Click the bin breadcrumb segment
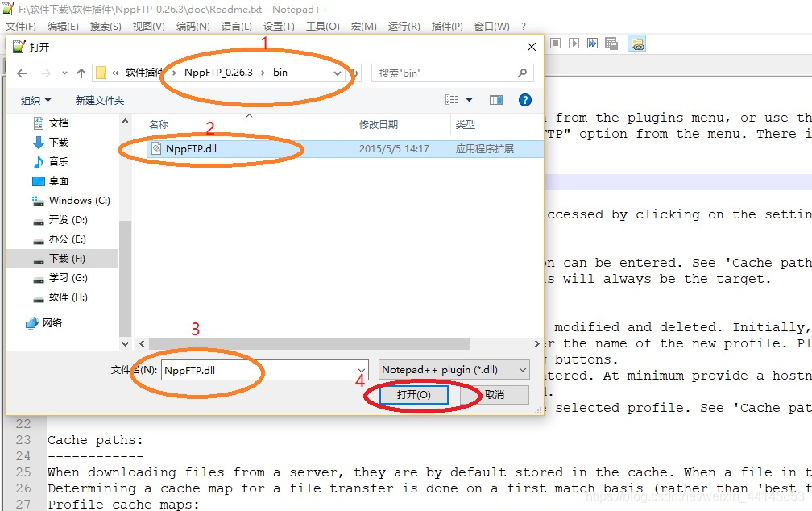Image resolution: width=812 pixels, height=511 pixels. pyautogui.click(x=280, y=73)
